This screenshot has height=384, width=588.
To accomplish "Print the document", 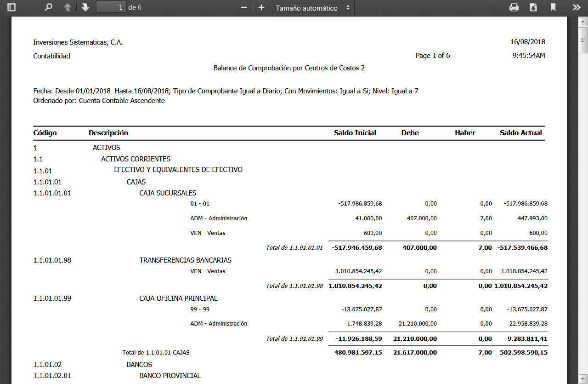I will coord(514,7).
